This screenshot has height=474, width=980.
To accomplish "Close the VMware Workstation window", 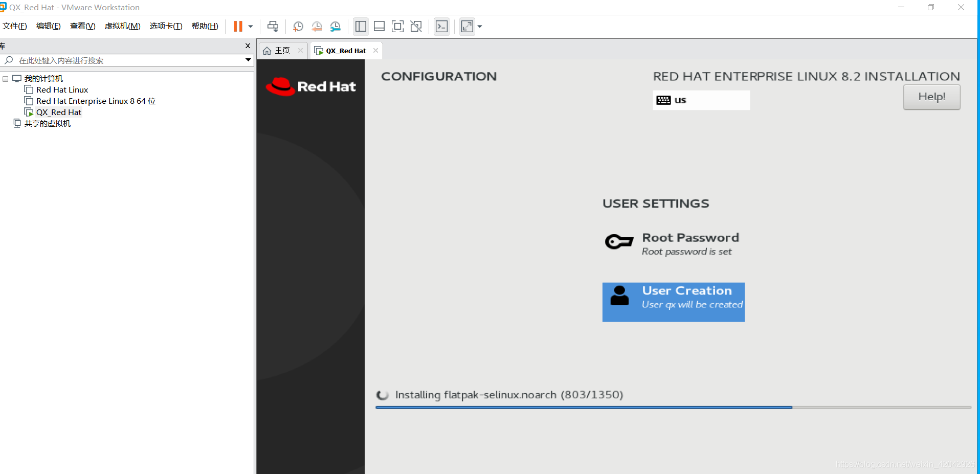I will point(961,7).
